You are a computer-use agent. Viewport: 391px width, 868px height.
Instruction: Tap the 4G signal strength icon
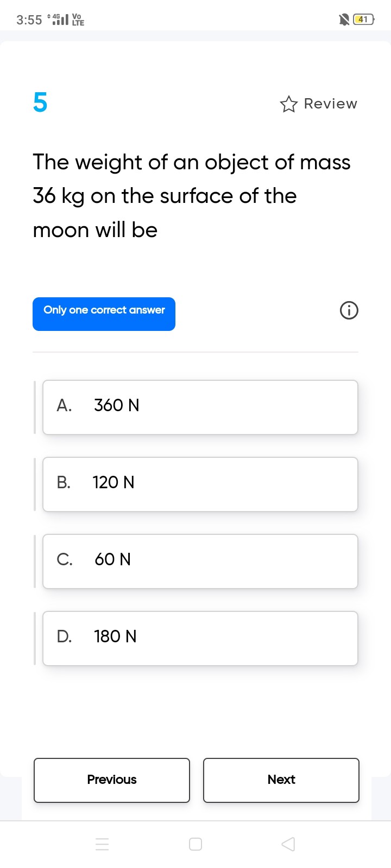pyautogui.click(x=59, y=20)
